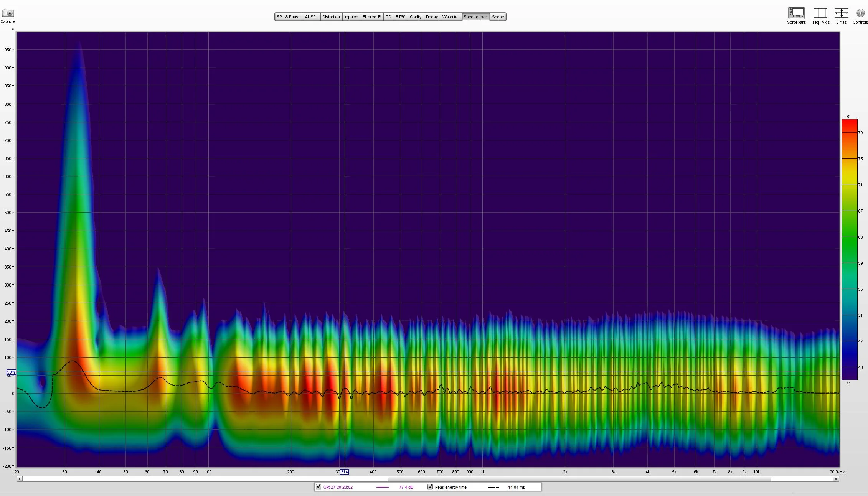Open the Limits icon
The height and width of the screenshot is (496, 868).
point(841,13)
